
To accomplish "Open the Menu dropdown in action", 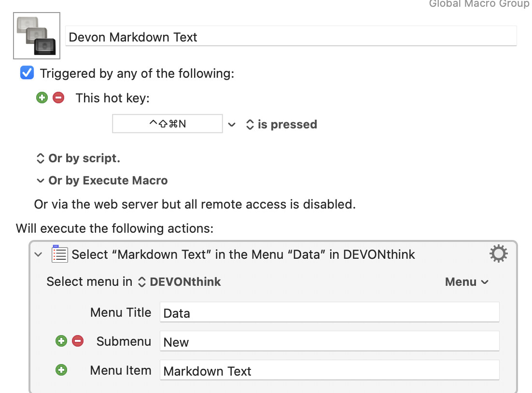I will click(466, 282).
